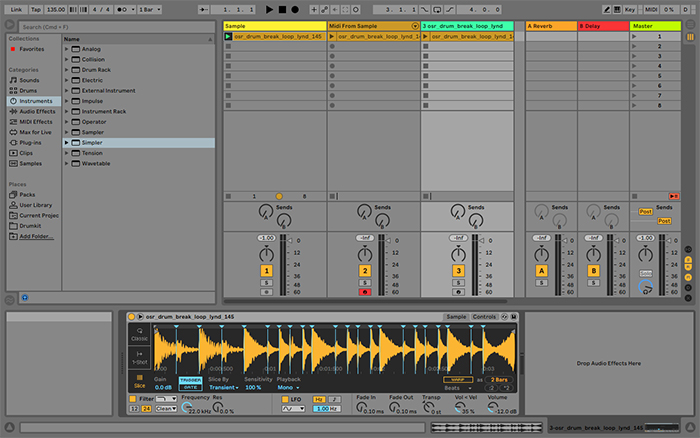Screen dimensions: 700x438
Task: Open the Plug-ins browser category
Action: tap(30, 143)
